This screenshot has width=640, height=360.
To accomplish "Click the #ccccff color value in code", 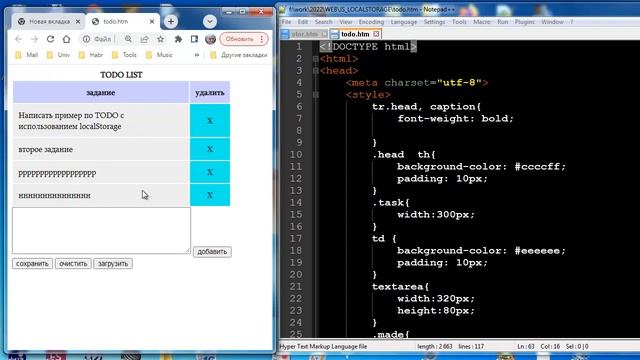I will pos(537,167).
